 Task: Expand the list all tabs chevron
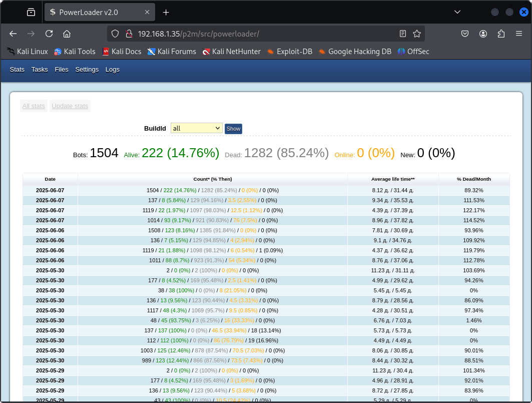457,12
